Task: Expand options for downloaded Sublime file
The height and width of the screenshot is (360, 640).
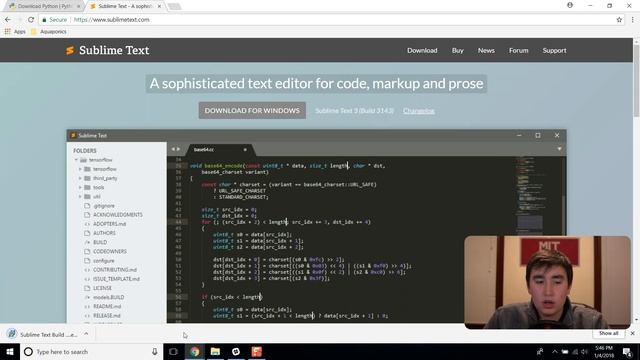Action: [86, 334]
